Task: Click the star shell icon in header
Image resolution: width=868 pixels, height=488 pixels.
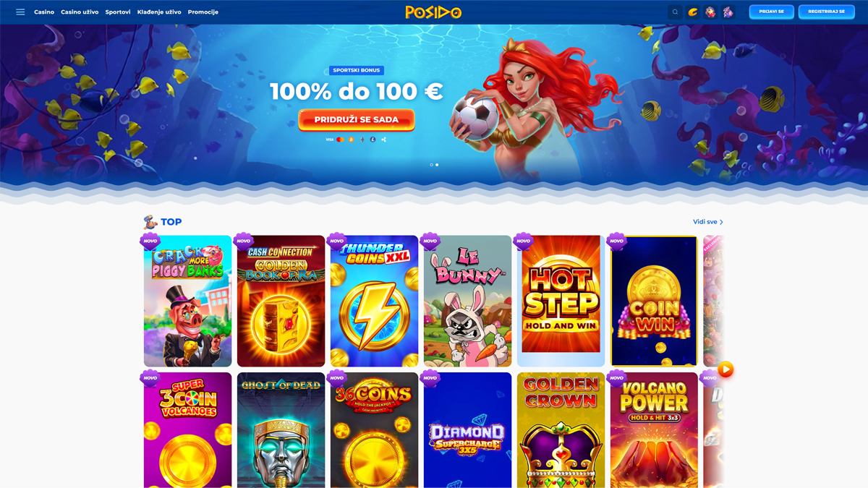Action: [710, 12]
